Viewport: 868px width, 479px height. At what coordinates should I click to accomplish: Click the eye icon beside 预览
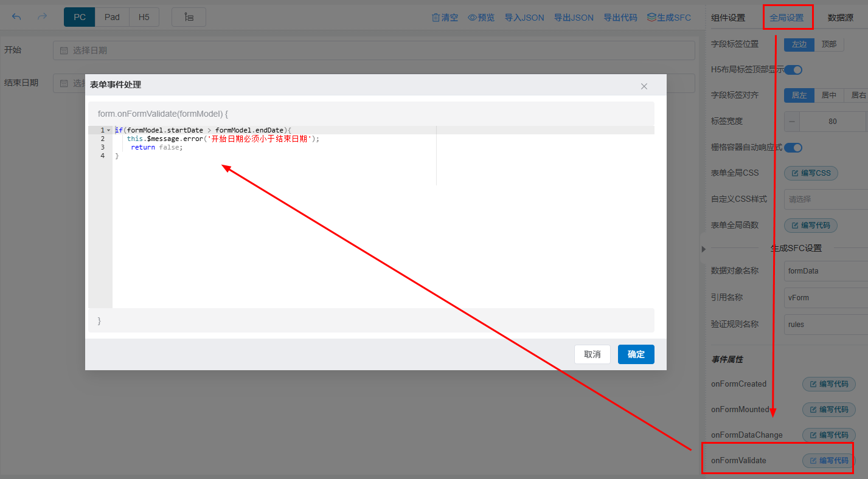[472, 18]
